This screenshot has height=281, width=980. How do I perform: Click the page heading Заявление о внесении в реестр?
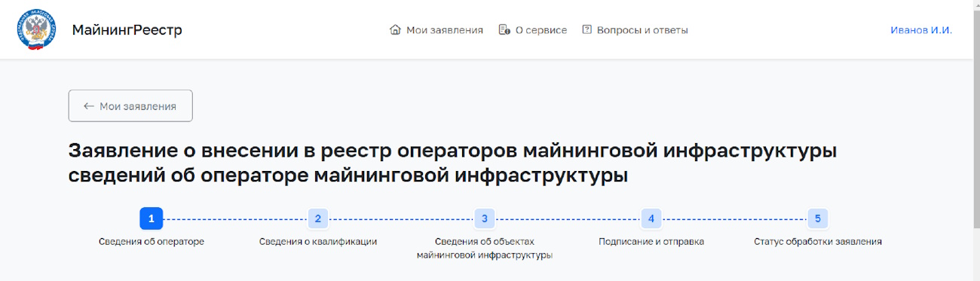click(x=453, y=163)
